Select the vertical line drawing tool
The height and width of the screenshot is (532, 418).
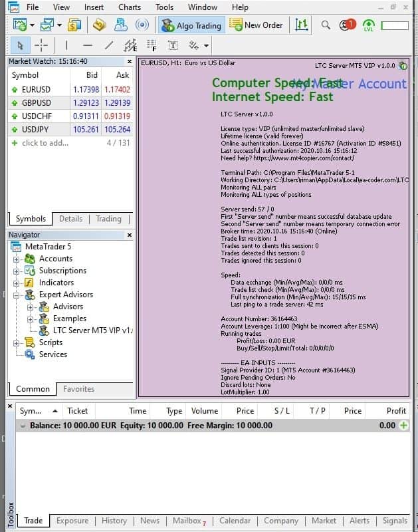[66, 45]
